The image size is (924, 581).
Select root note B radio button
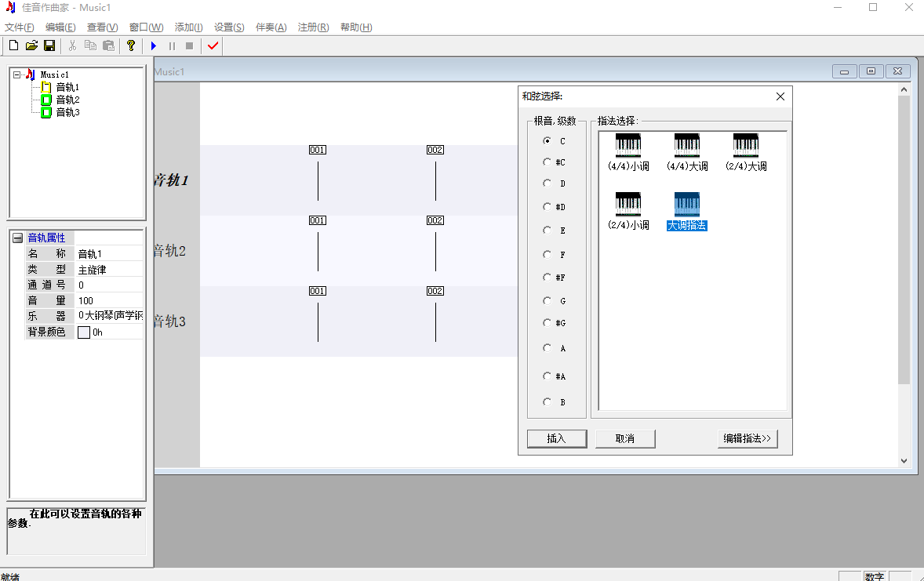(547, 402)
